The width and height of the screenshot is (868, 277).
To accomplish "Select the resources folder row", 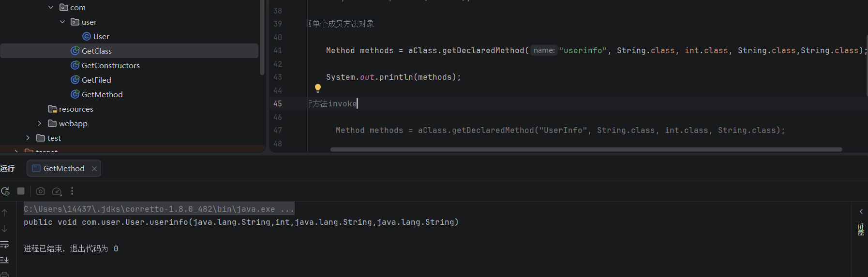I will (129, 109).
